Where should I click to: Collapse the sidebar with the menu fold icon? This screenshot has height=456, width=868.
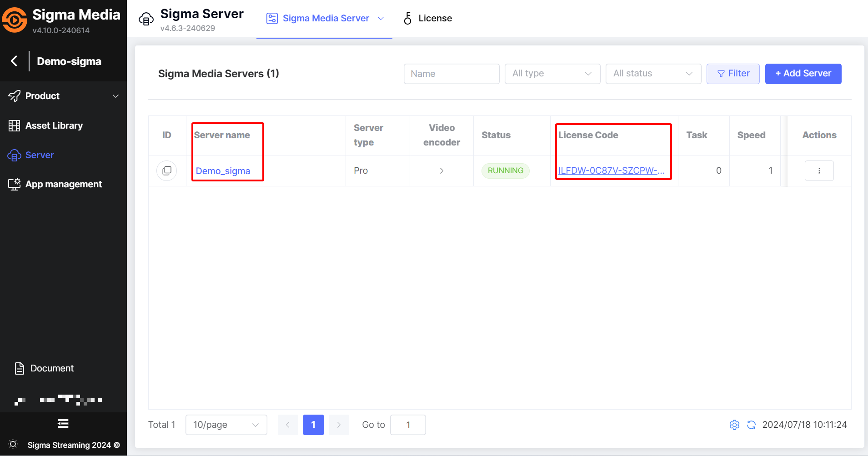[x=63, y=424]
